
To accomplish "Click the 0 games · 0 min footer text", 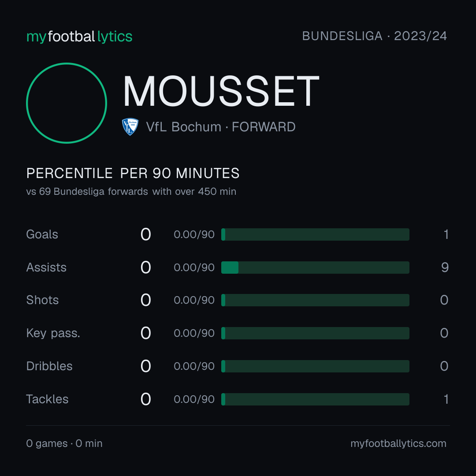I will click(x=64, y=443).
